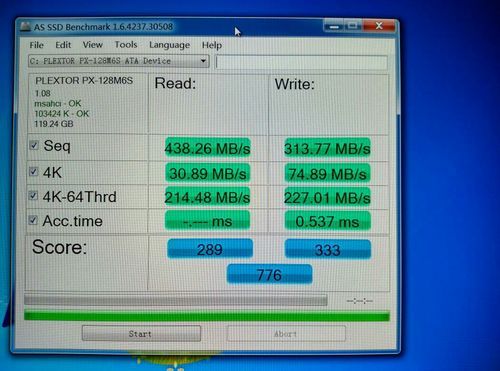
Task: Toggle the Acc.time test checkbox
Action: click(33, 220)
